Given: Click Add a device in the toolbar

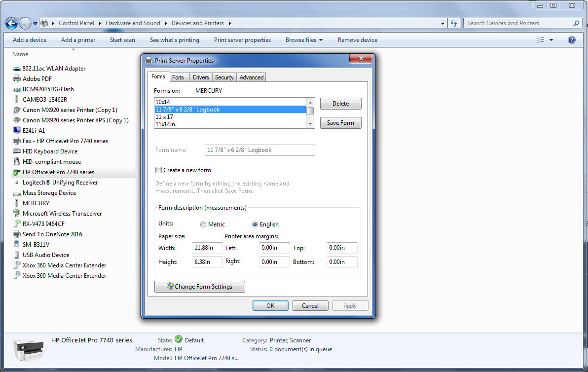Looking at the screenshot, I should point(30,40).
